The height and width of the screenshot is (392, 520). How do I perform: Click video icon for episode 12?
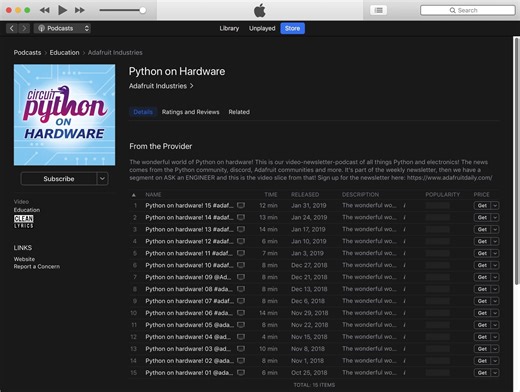(x=241, y=241)
